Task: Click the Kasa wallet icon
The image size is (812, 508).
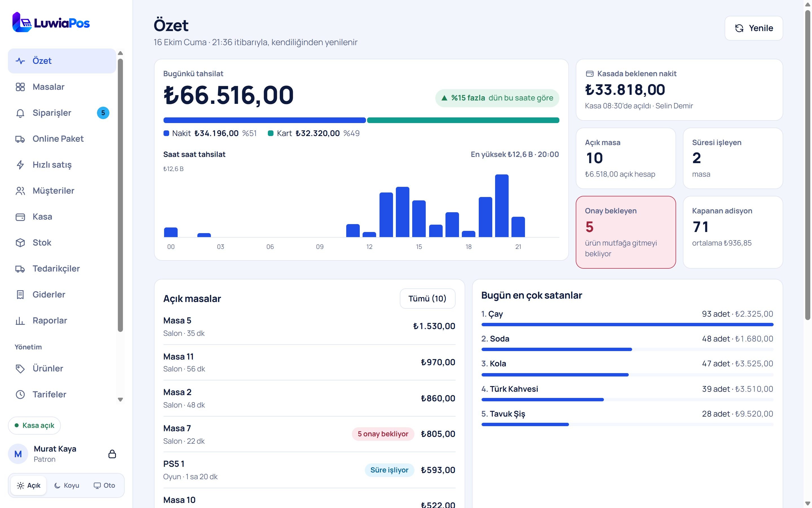Action: (21, 217)
